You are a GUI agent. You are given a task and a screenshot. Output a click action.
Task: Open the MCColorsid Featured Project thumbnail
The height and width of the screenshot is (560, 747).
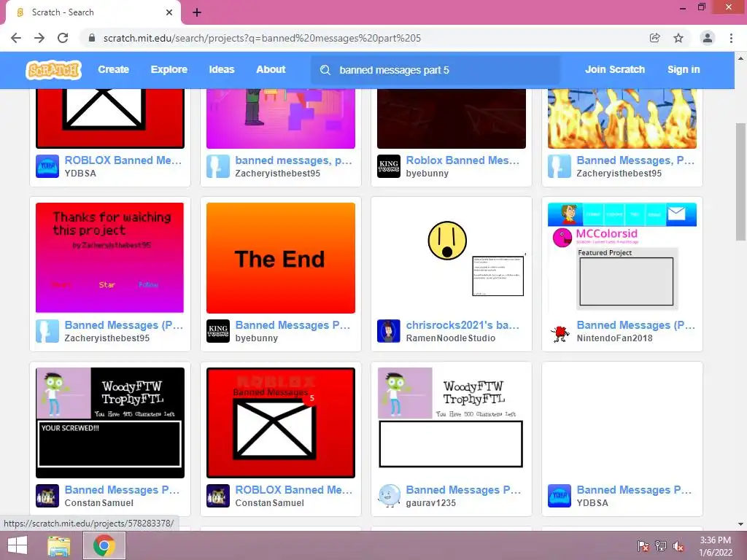pos(622,258)
